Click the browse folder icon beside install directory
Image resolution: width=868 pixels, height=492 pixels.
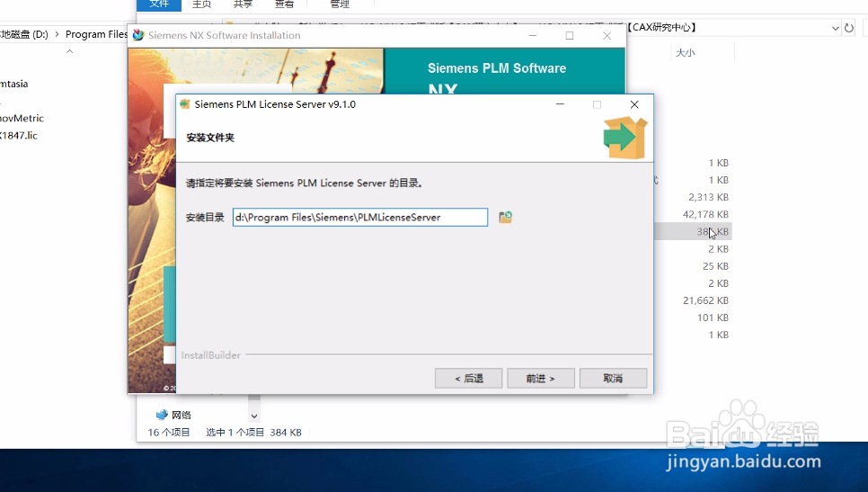coord(505,217)
